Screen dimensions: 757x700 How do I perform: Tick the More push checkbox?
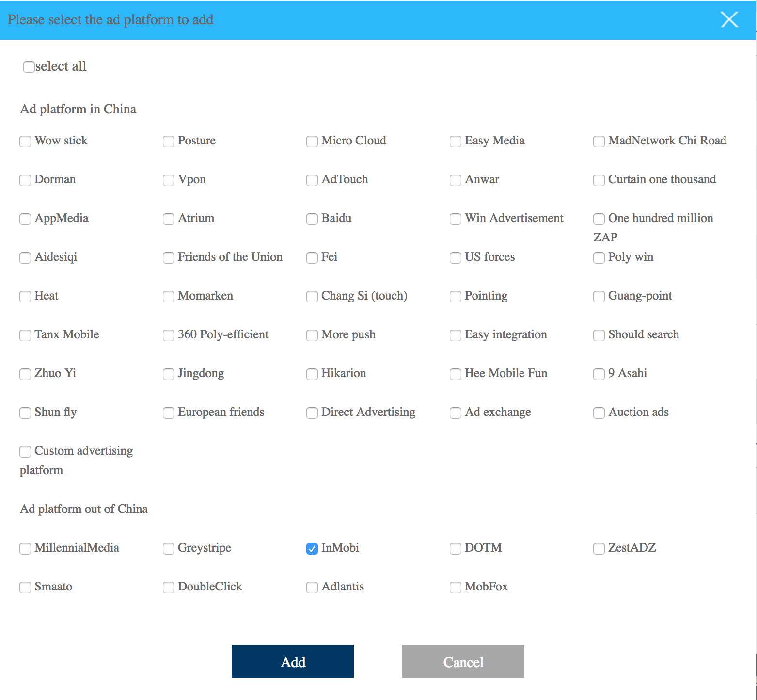click(x=312, y=335)
